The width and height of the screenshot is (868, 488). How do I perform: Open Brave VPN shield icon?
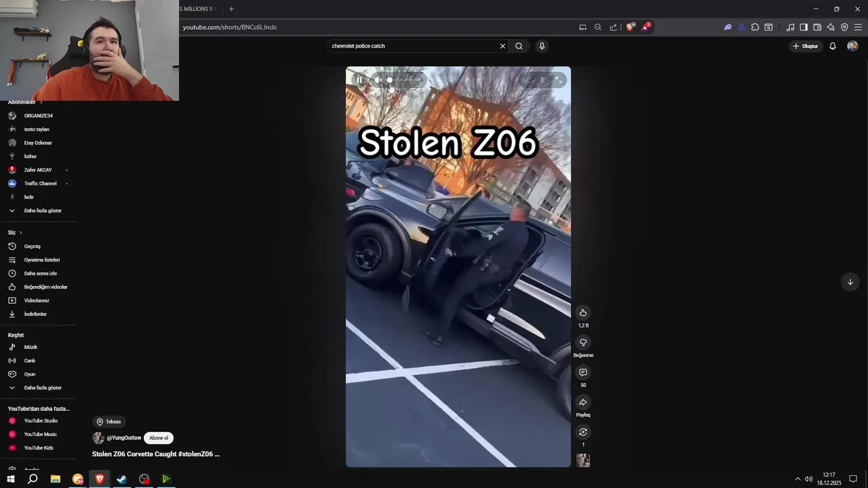coord(844,27)
